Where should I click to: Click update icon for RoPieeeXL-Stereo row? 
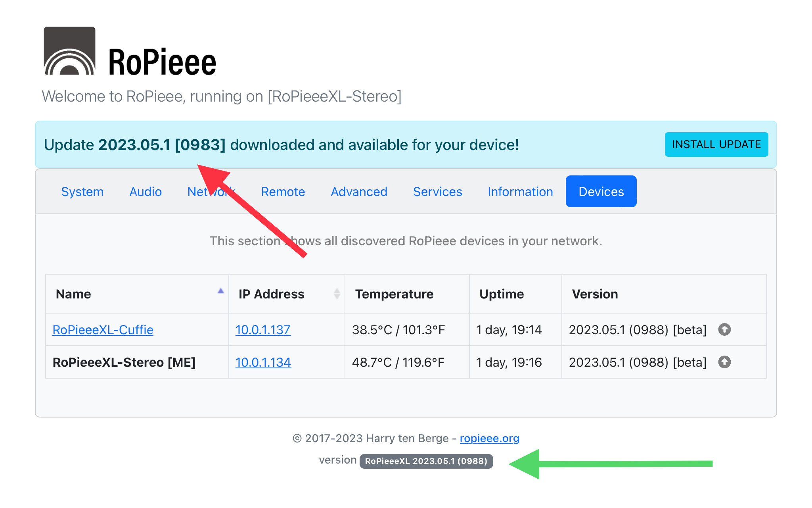point(724,362)
